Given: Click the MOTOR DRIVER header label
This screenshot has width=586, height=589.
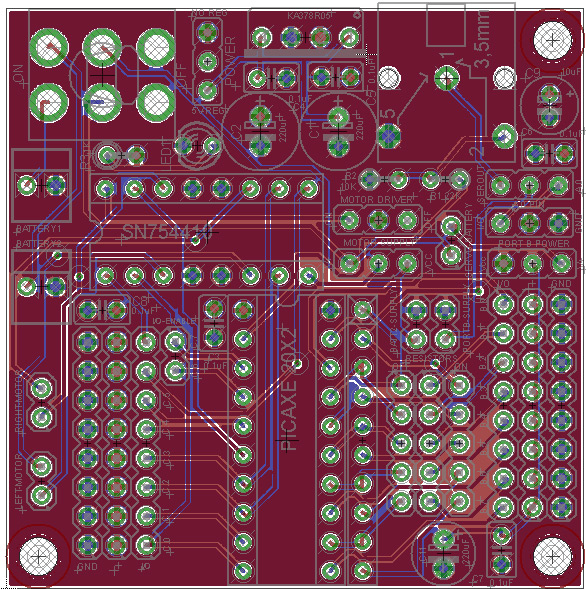Looking at the screenshot, I should (x=376, y=199).
